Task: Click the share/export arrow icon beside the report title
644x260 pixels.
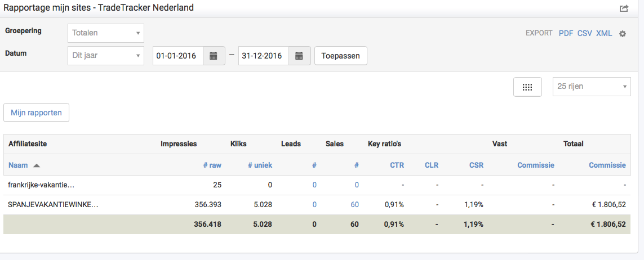Action: click(x=624, y=8)
